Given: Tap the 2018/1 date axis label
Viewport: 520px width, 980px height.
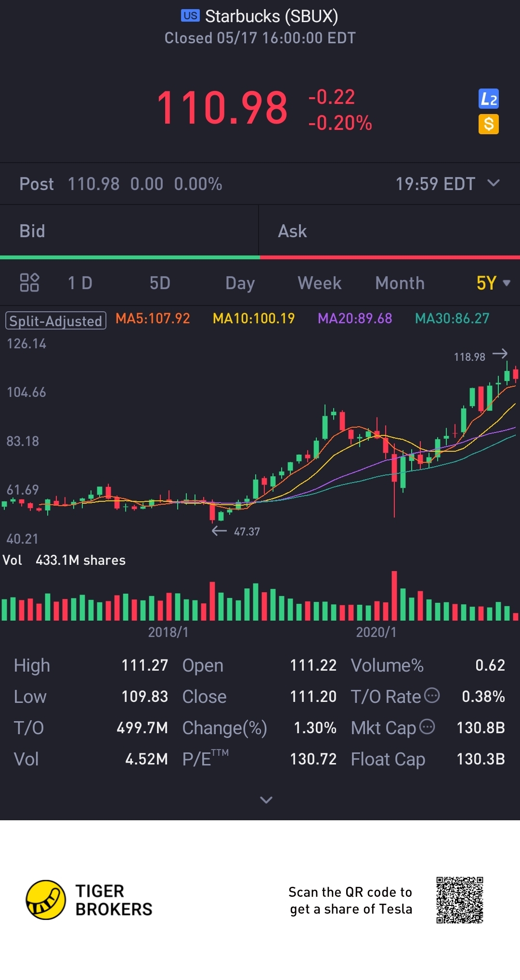Looking at the screenshot, I should [168, 632].
